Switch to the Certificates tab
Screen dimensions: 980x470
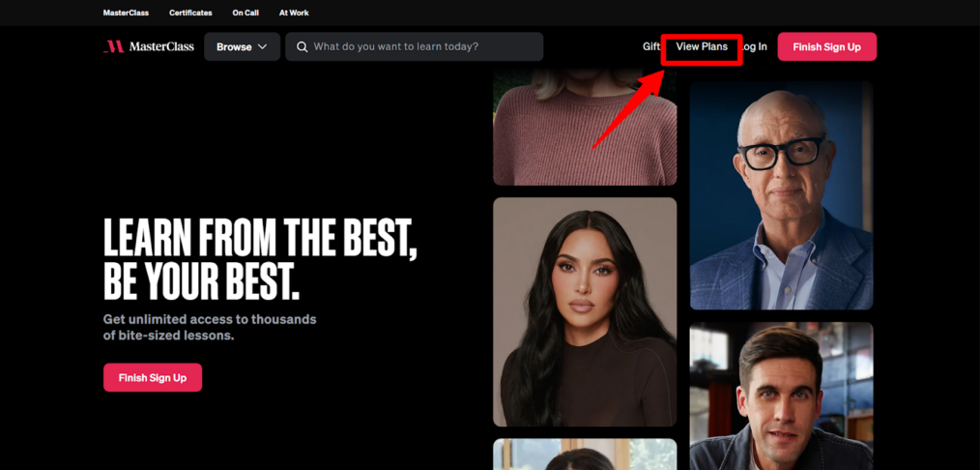[190, 13]
